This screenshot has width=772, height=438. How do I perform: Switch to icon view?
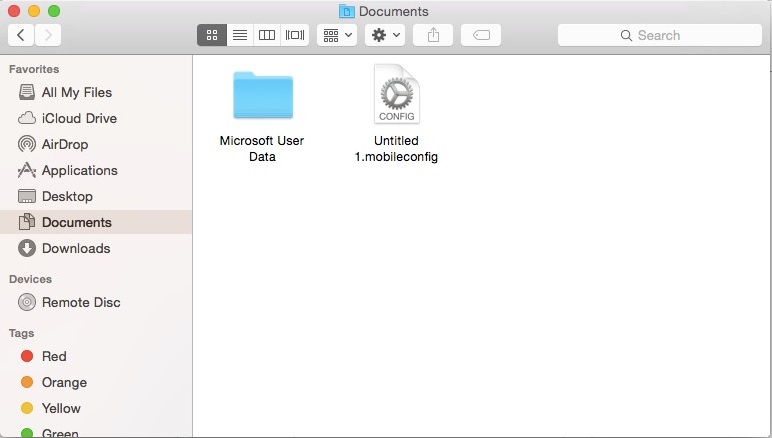click(x=212, y=35)
